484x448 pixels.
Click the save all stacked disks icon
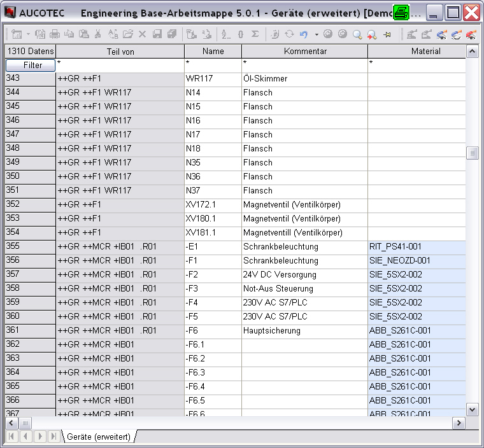pos(171,34)
